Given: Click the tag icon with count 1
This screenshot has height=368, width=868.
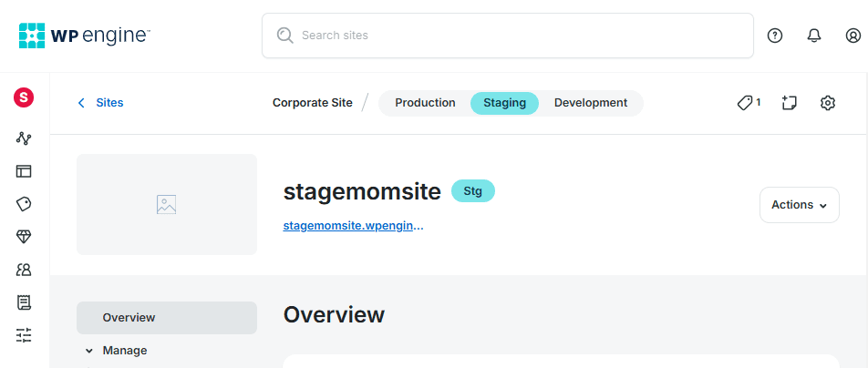Looking at the screenshot, I should pos(749,103).
